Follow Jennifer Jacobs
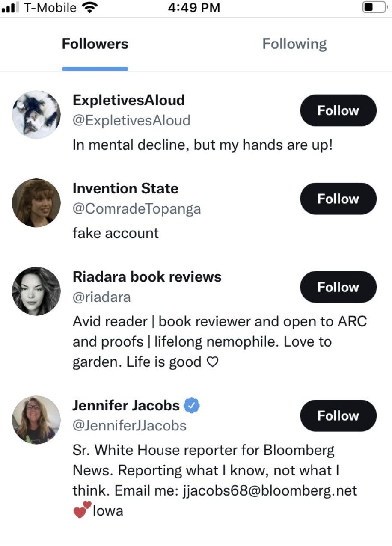The height and width of the screenshot is (546, 392). click(338, 415)
